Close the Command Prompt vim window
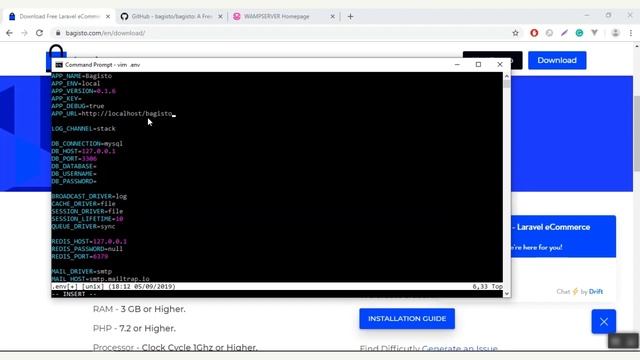640x360 pixels. [x=500, y=64]
